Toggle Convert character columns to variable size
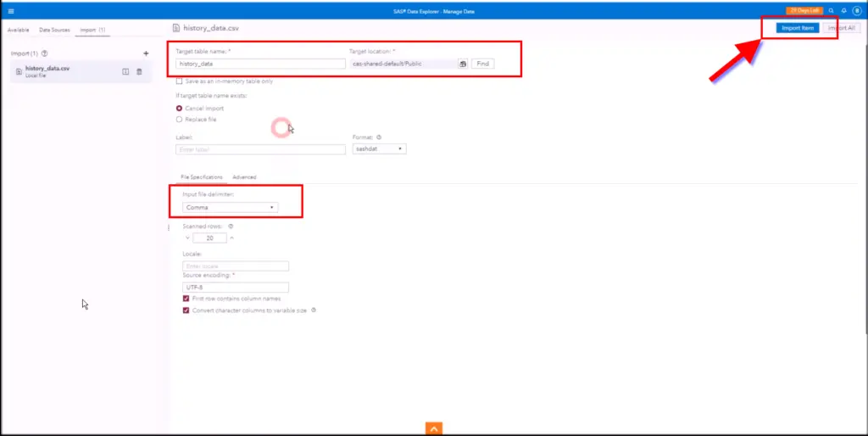This screenshot has height=436, width=868. (186, 310)
